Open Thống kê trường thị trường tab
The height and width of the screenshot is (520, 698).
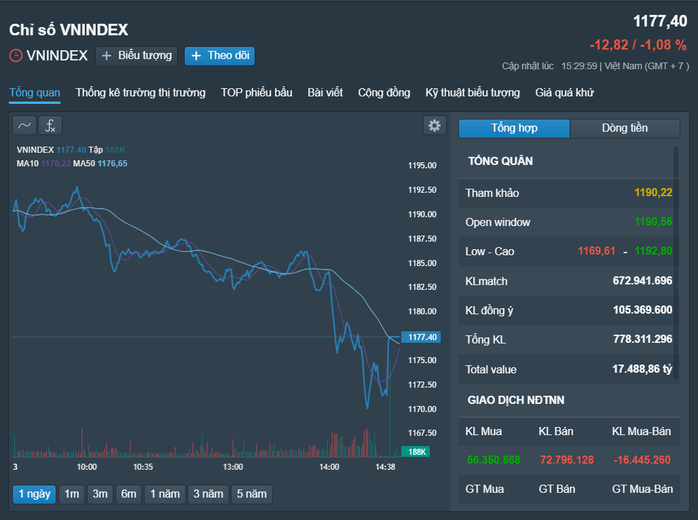pos(140,93)
